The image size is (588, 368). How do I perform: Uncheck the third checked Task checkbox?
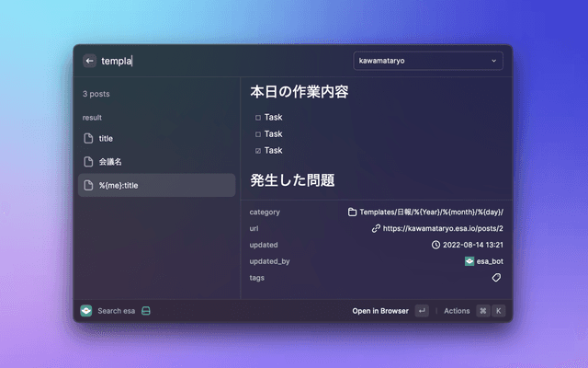[258, 151]
